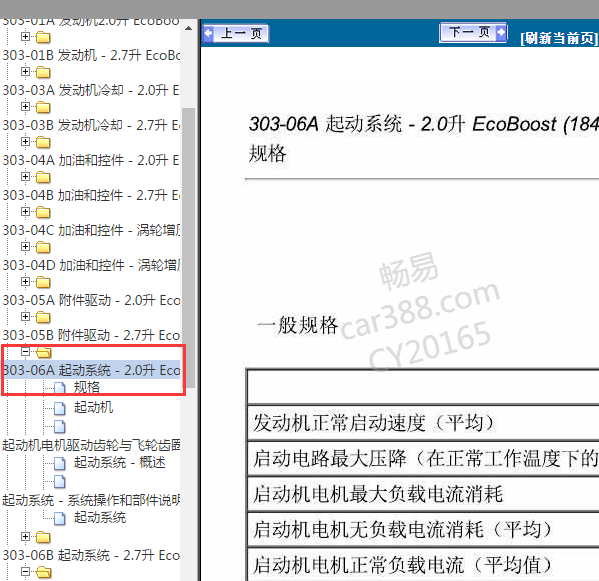Select highlighted 303-06A 起动系统 entry

(91, 370)
